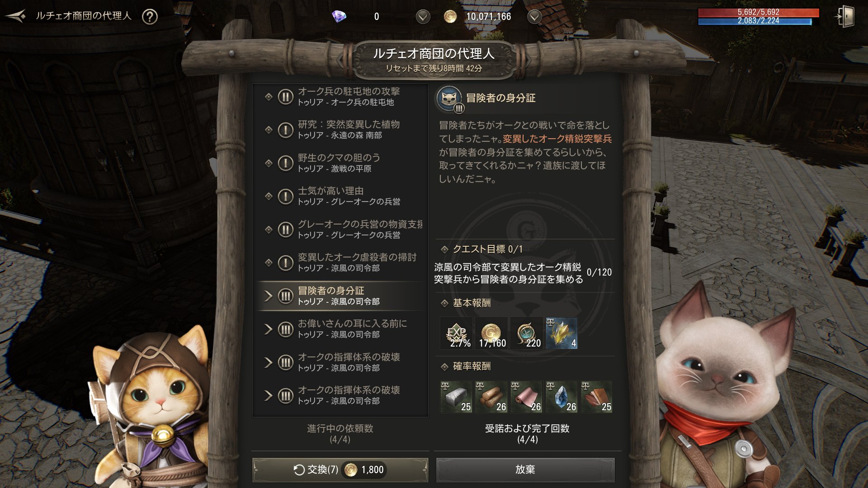
Task: Click the HP and MP status bar
Action: (x=759, y=17)
